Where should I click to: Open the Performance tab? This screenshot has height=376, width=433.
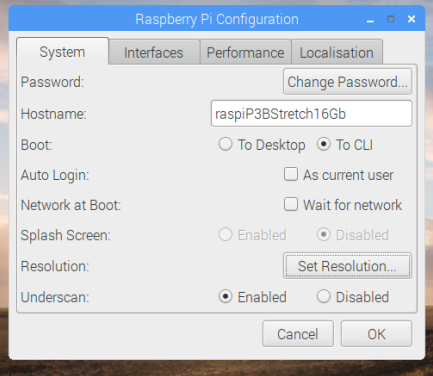[245, 52]
